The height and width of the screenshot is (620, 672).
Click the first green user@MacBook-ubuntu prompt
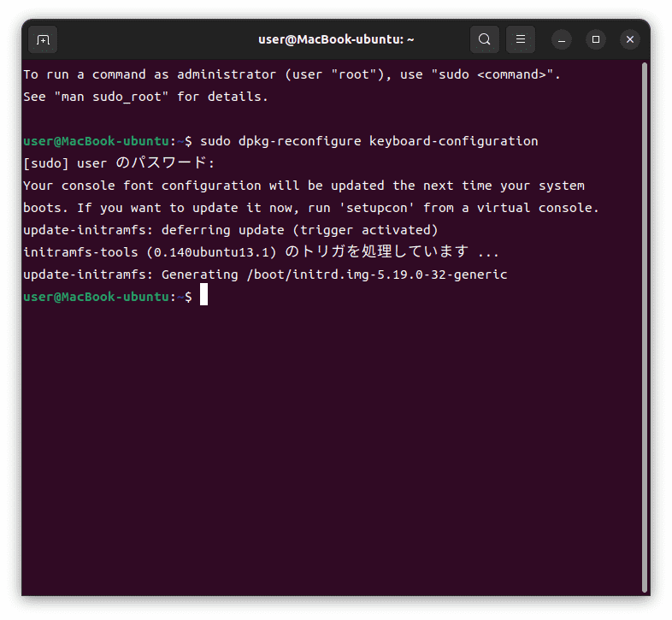[97, 141]
